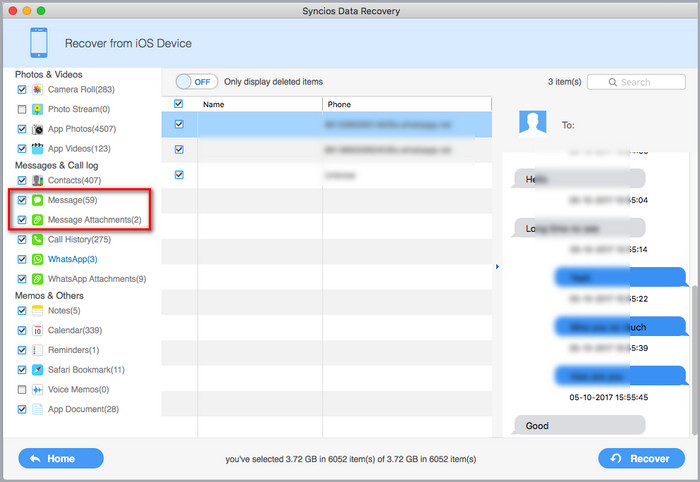The height and width of the screenshot is (482, 700).
Task: Uncheck the Safari Bookmark checkbox
Action: tap(21, 370)
